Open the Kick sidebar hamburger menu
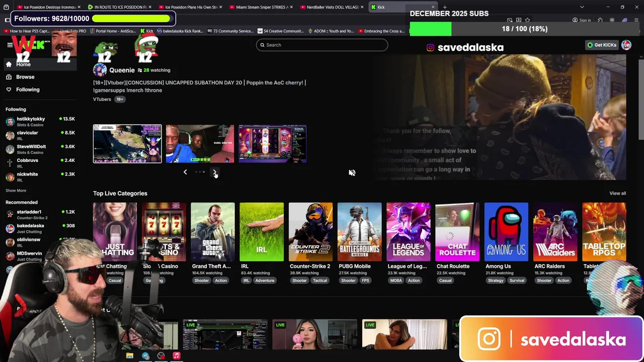 click(10, 45)
